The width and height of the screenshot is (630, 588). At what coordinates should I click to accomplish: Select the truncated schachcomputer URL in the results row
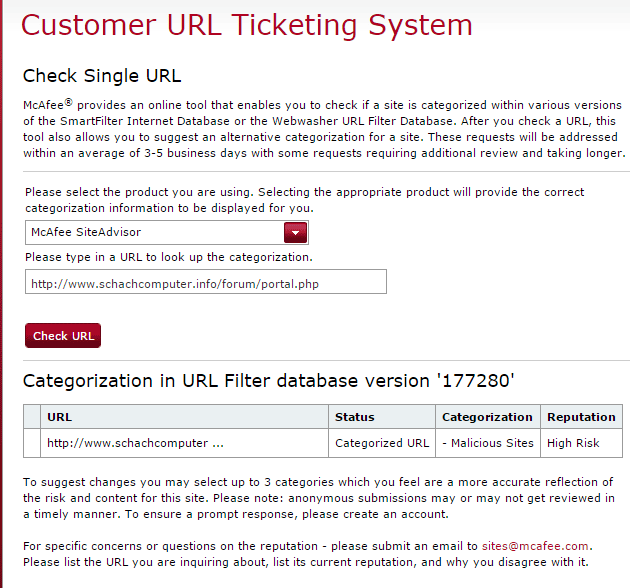coord(135,443)
